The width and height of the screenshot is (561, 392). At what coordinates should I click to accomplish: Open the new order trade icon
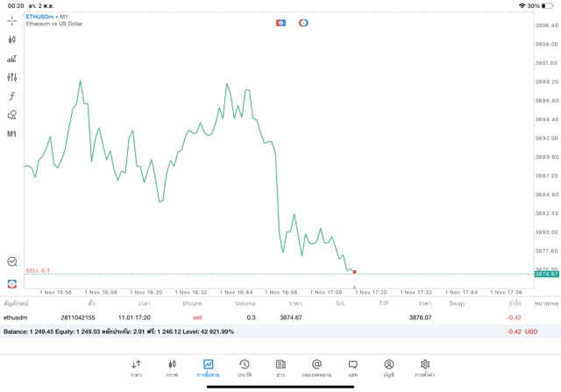tap(12, 59)
